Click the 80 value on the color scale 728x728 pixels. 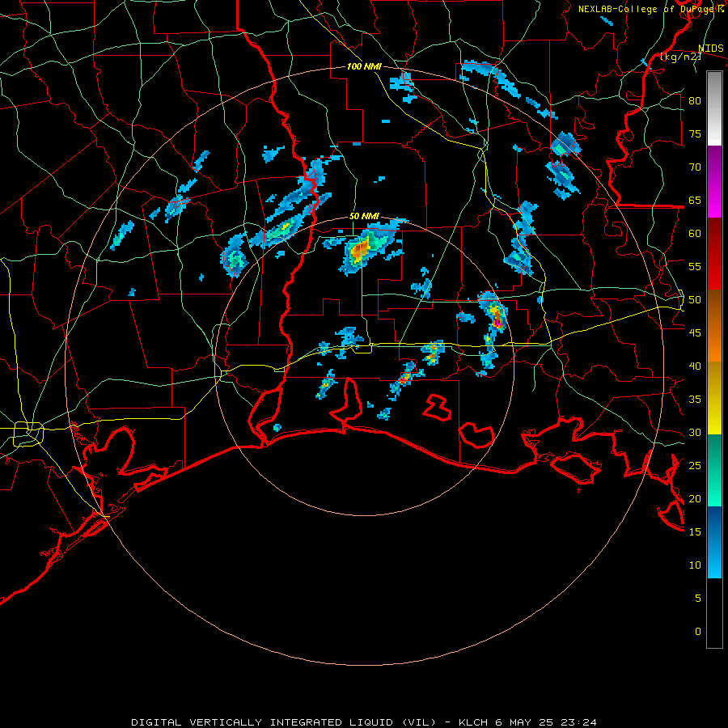[695, 101]
